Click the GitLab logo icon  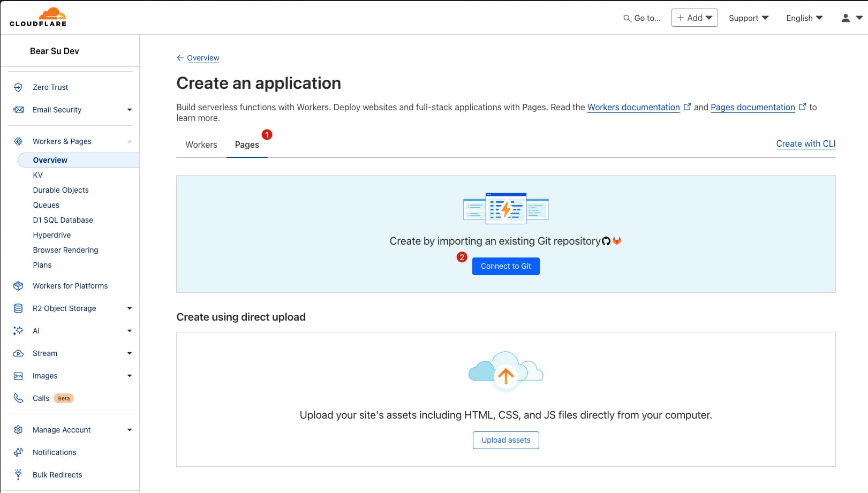617,241
